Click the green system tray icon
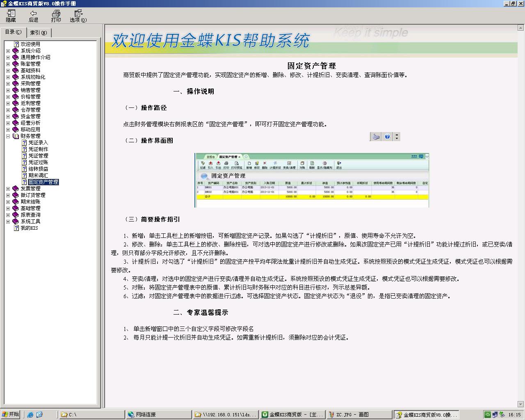Image resolution: width=525 pixels, height=420 pixels. (x=488, y=415)
